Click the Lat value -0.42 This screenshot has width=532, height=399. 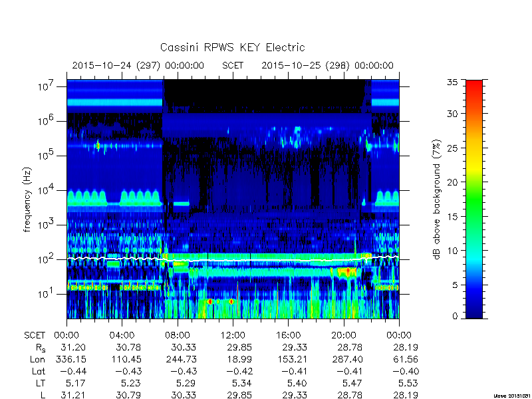tap(239, 372)
